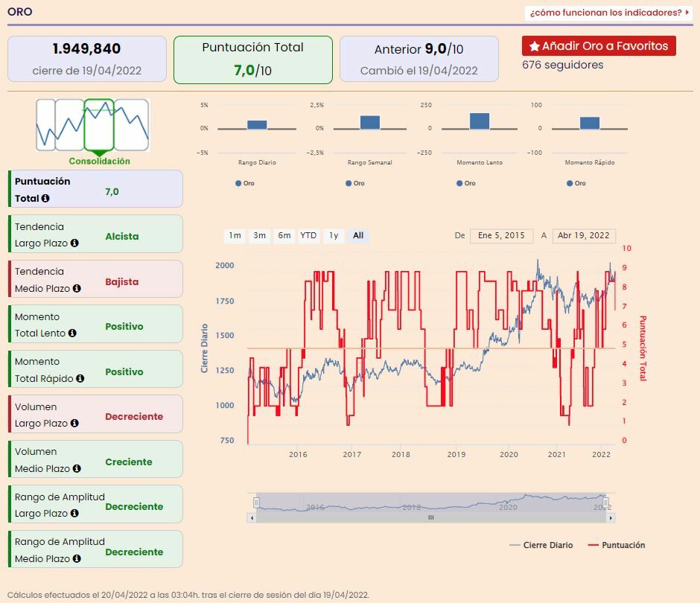The width and height of the screenshot is (700, 603).
Task: Open info icon for Tendencia Largo Plazo
Action: (74, 243)
